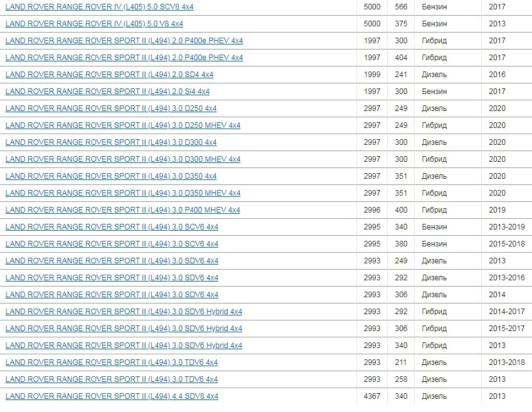Select the 3.0 D250 4x4 diesel link
The height and width of the screenshot is (412, 532).
pyautogui.click(x=111, y=108)
